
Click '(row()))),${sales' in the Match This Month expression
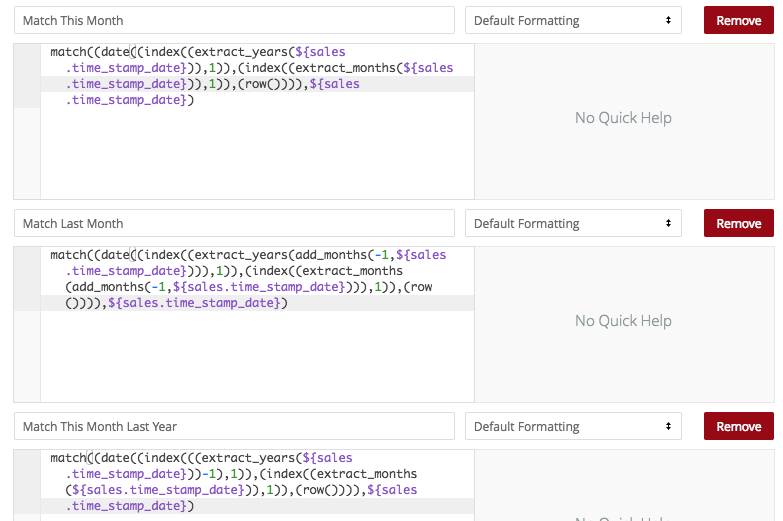[x=299, y=84]
